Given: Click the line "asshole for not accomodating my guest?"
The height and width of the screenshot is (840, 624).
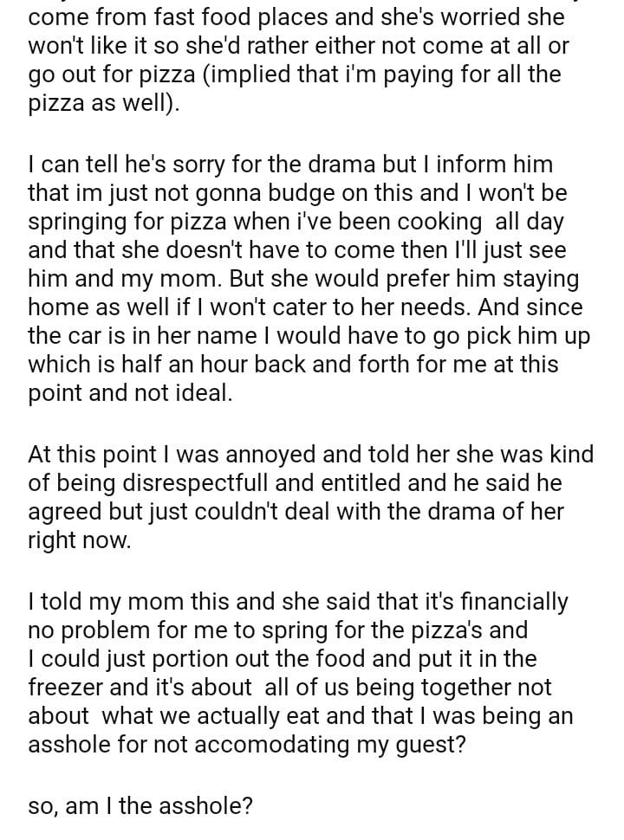Looking at the screenshot, I should click(x=247, y=746).
